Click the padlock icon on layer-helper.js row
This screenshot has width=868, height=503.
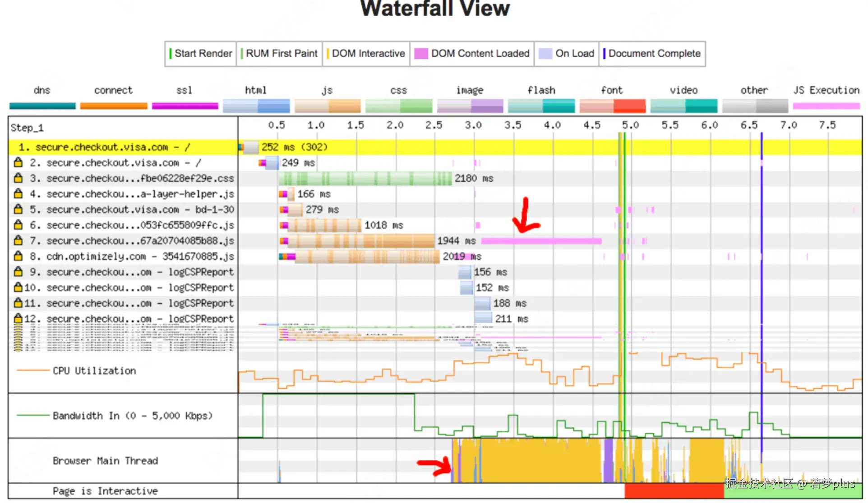(x=18, y=194)
